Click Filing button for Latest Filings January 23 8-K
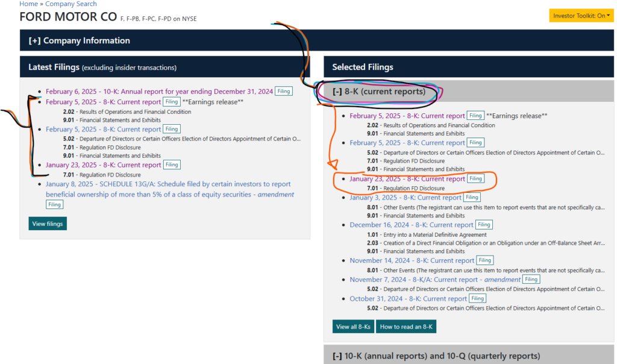 pyautogui.click(x=172, y=165)
